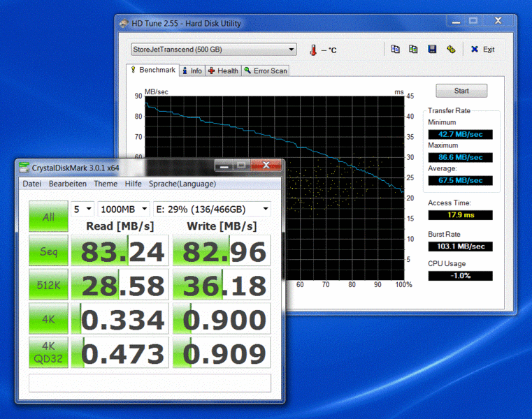Open Hilfe menu in CrystalDiskMark
The width and height of the screenshot is (532, 419).
[133, 184]
